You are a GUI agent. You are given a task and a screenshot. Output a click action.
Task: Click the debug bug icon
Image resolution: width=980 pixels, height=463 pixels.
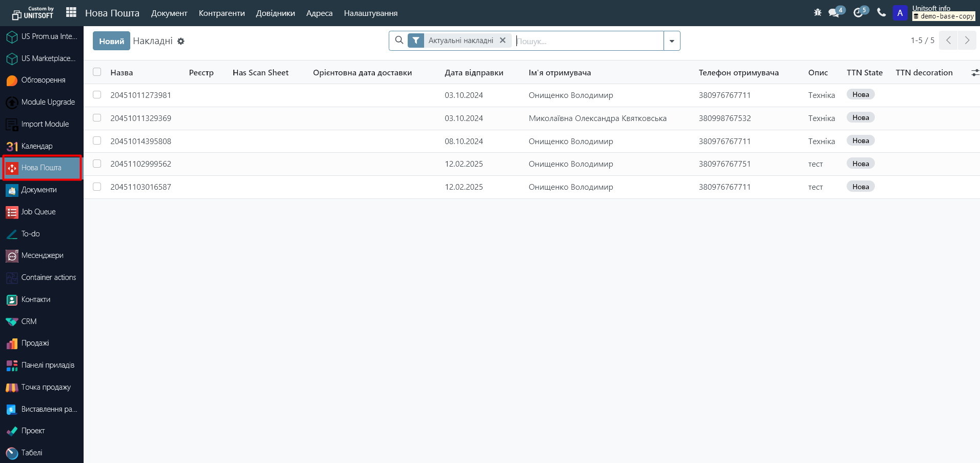click(x=817, y=12)
